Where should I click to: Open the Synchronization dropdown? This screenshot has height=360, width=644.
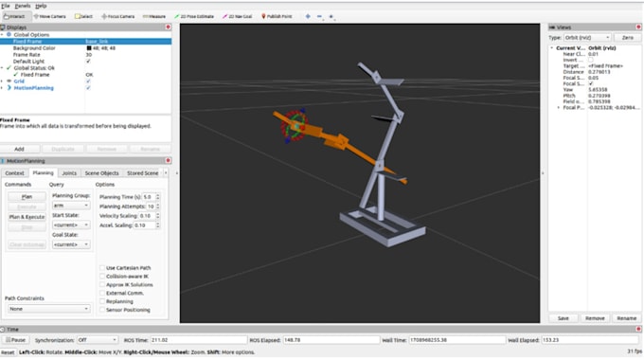click(x=97, y=340)
